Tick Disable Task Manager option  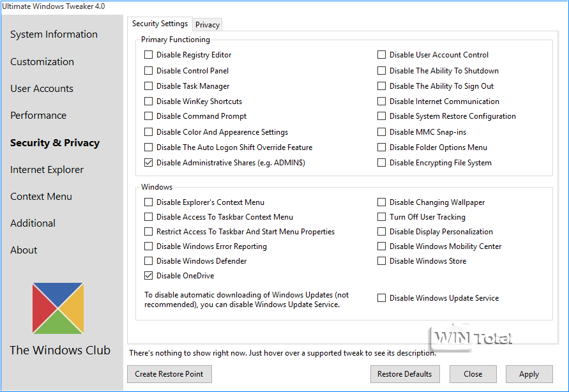[148, 86]
